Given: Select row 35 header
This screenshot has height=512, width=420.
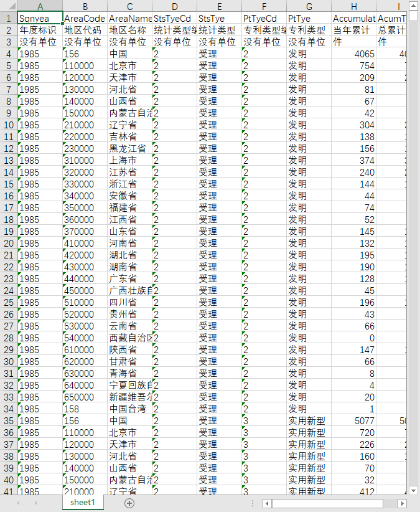Looking at the screenshot, I should coord(9,420).
